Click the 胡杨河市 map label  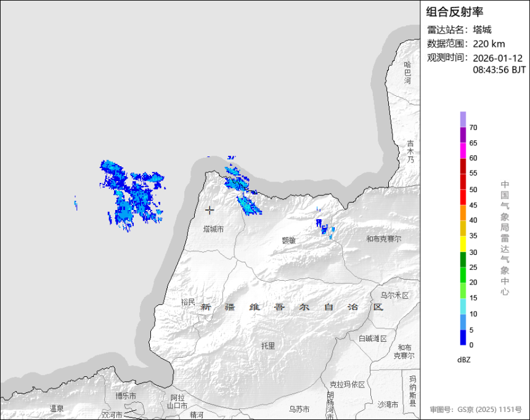coord(330,405)
